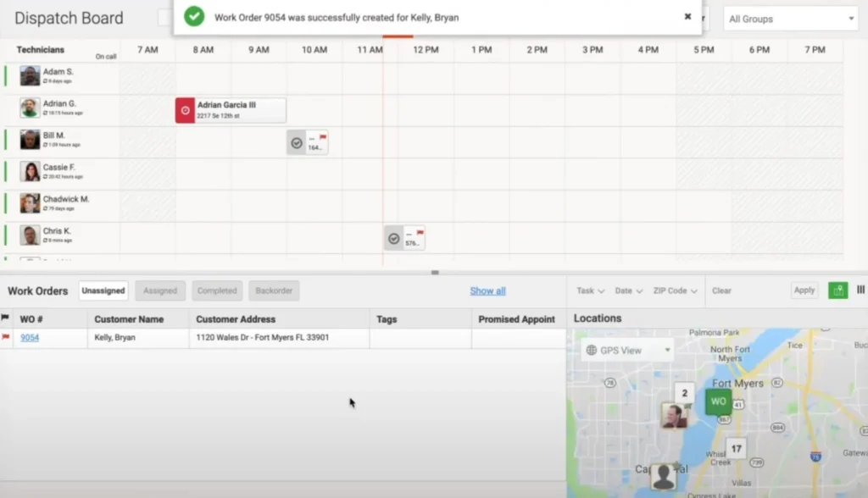This screenshot has width=868, height=498.
Task: Open the All Groups dropdown
Action: click(x=791, y=19)
